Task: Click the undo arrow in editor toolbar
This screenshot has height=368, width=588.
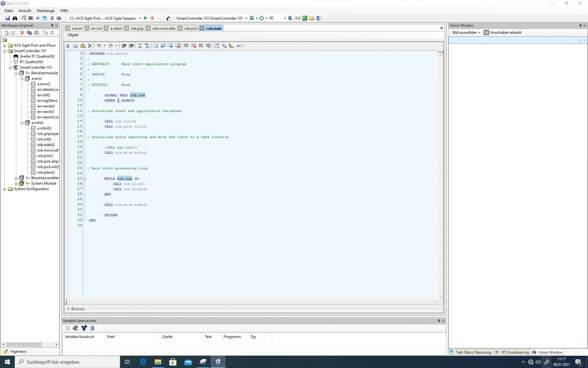Action: point(98,46)
